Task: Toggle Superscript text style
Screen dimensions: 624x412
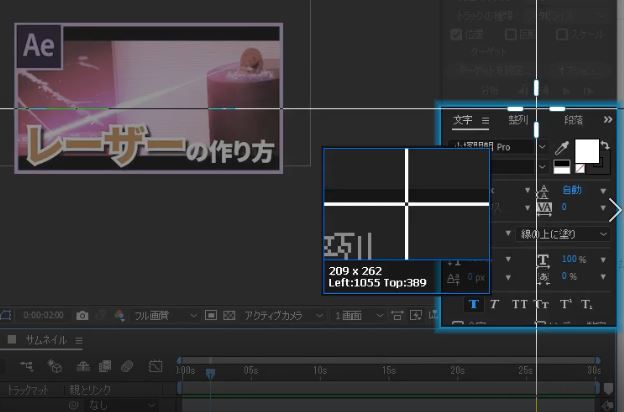Action: 566,305
